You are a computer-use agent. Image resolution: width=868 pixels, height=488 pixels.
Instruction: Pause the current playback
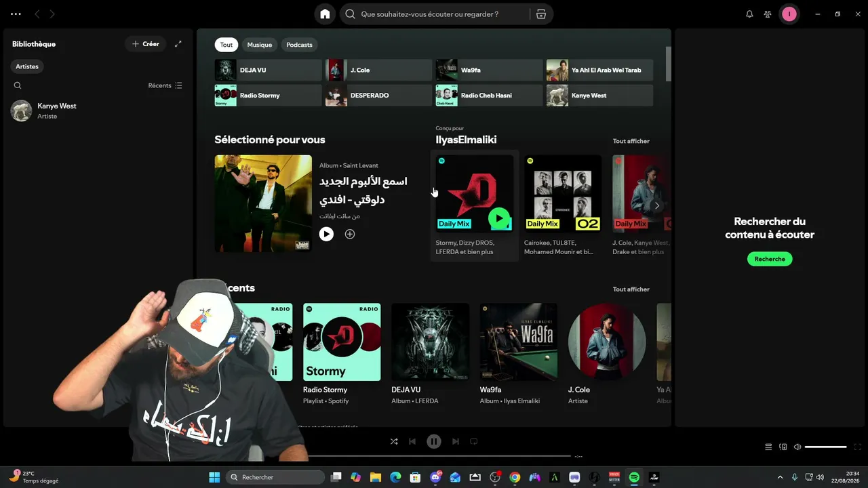click(434, 442)
